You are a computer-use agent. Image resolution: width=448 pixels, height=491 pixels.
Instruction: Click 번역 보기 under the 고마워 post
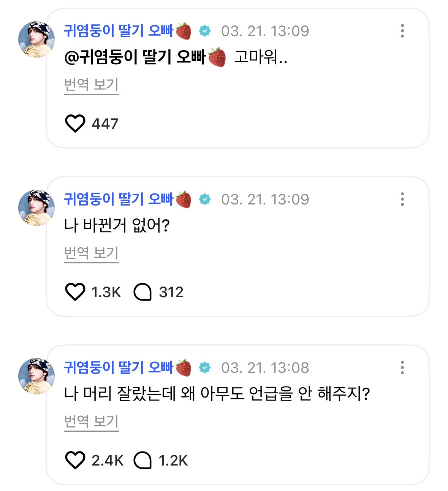point(91,85)
